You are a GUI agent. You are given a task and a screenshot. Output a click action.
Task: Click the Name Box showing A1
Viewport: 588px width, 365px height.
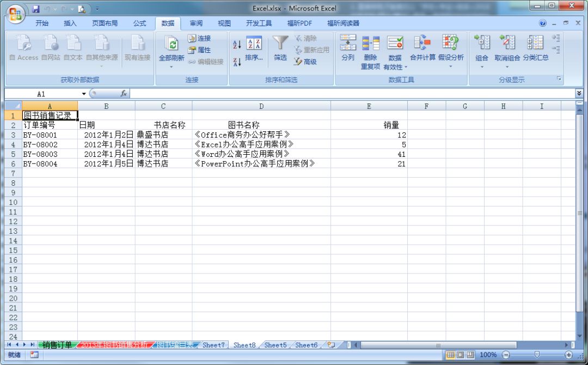click(x=41, y=94)
